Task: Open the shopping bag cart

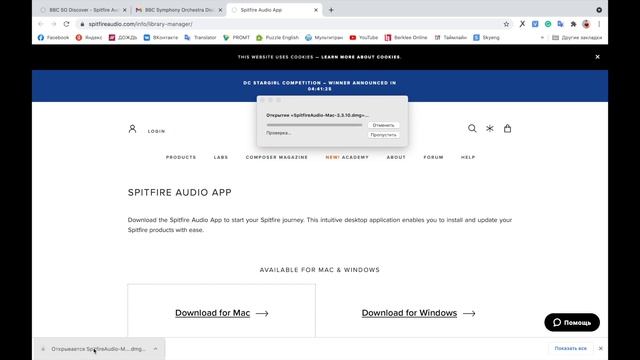Action: [507, 128]
